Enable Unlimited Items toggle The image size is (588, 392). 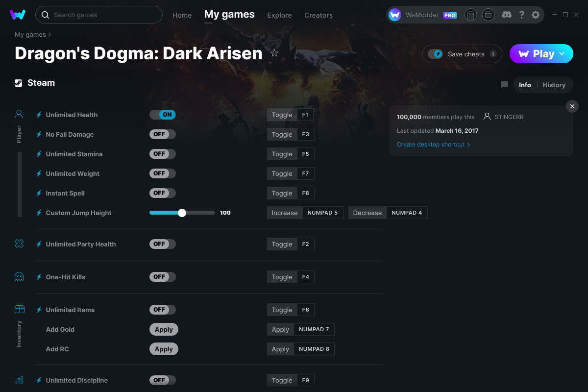pyautogui.click(x=163, y=310)
